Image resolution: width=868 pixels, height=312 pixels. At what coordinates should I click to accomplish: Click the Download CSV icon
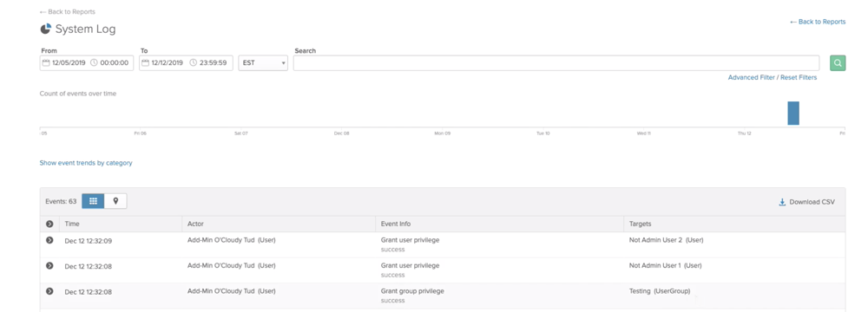point(782,202)
